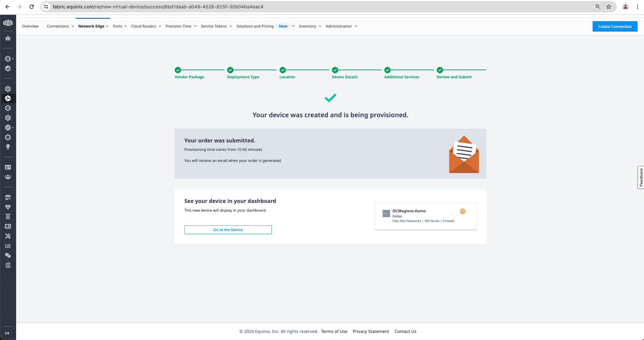The height and width of the screenshot is (340, 644).
Task: Bookmark this page with the star icon
Action: click(x=609, y=7)
